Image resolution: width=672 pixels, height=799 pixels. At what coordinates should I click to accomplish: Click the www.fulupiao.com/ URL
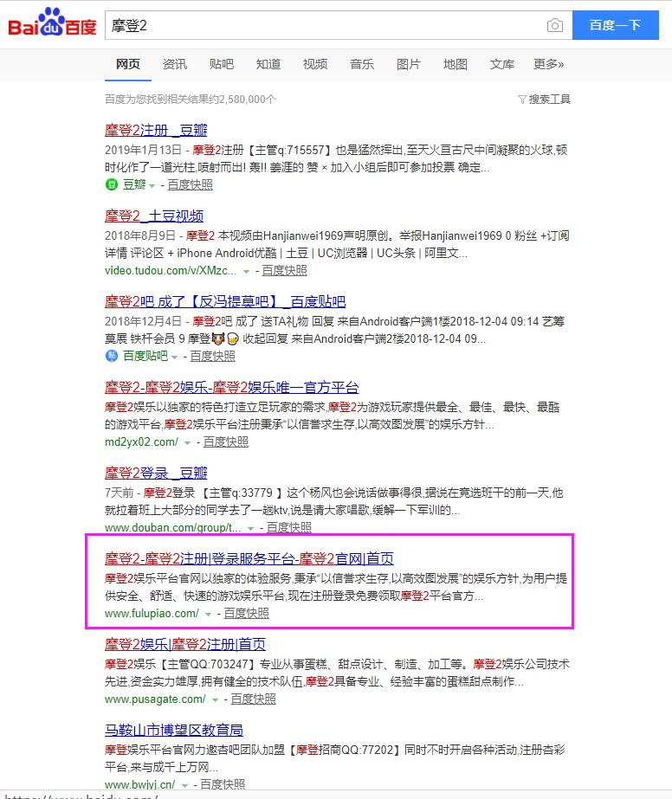tap(152, 613)
